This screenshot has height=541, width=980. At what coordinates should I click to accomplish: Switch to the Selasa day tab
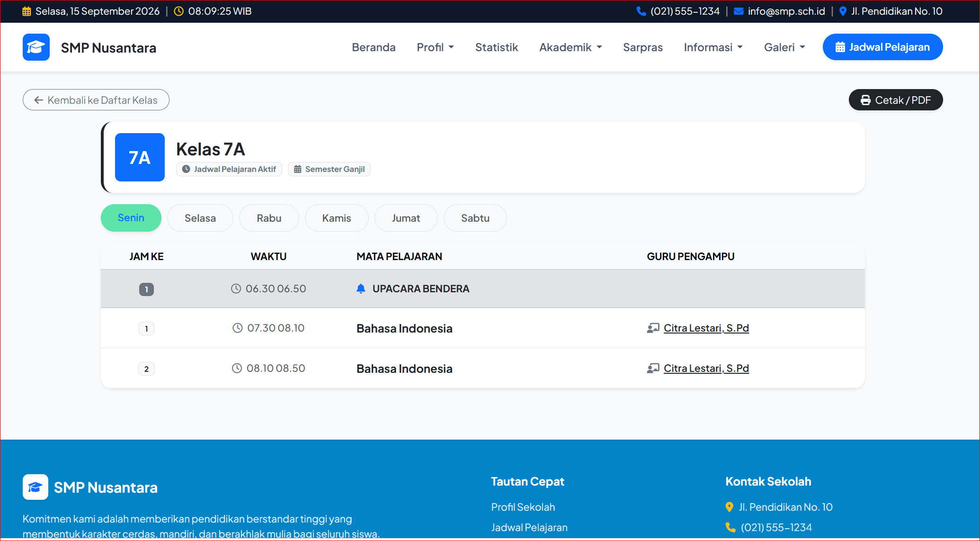click(x=200, y=218)
